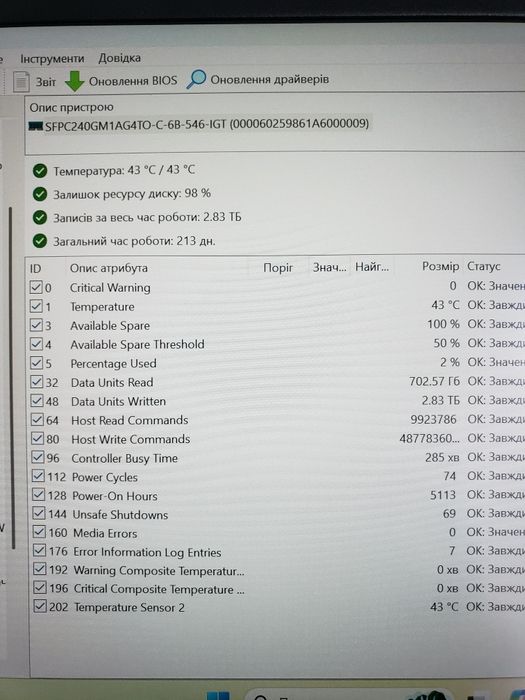
Task: Click the green check icon next to Записів за весь час
Action: [x=40, y=217]
